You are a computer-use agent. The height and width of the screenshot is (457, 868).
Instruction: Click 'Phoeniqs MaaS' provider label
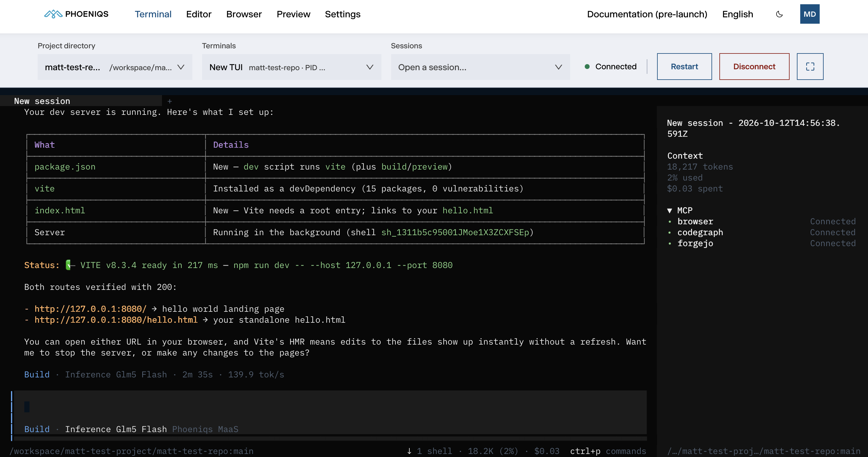205,429
